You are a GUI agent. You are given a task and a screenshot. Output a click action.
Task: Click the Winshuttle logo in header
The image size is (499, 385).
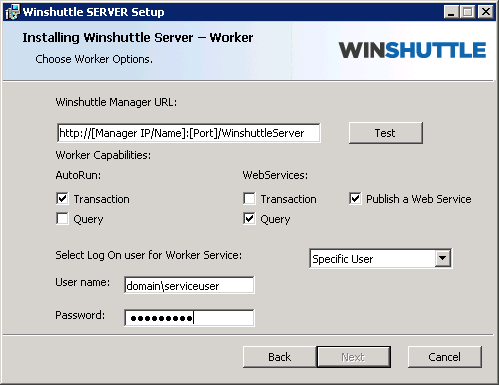coord(412,50)
